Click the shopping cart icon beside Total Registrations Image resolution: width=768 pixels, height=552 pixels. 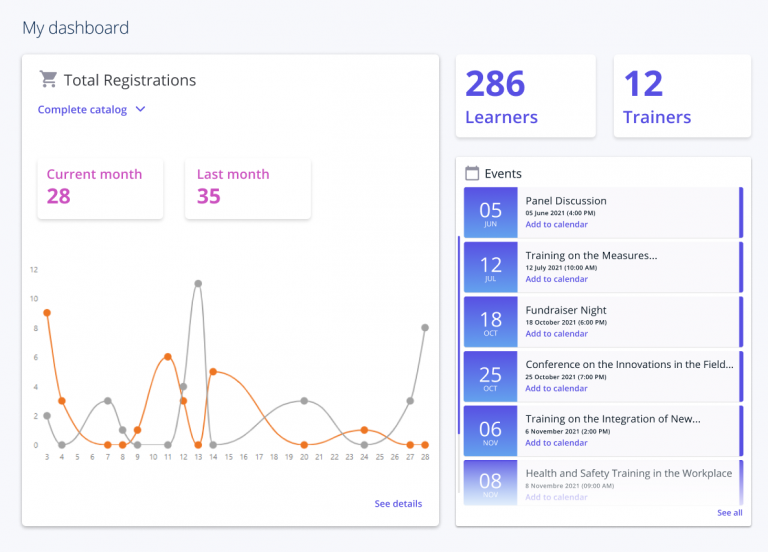coord(48,79)
